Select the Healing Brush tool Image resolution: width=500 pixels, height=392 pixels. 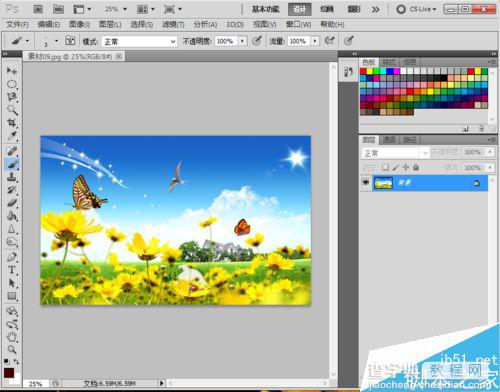12,151
